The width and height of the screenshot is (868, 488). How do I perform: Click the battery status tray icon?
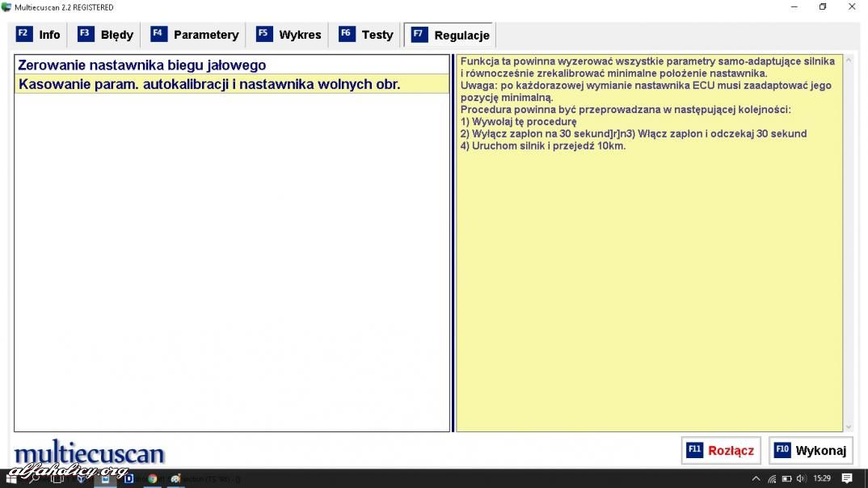(x=786, y=478)
